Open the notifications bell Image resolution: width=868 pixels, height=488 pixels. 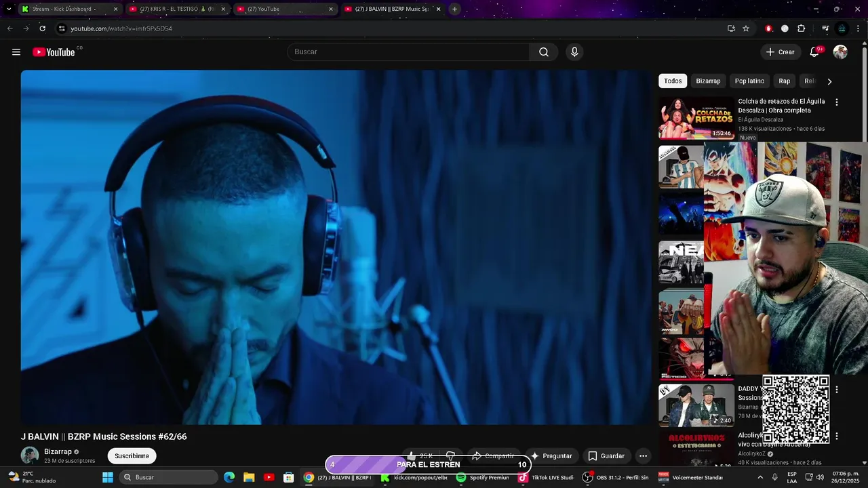[815, 52]
